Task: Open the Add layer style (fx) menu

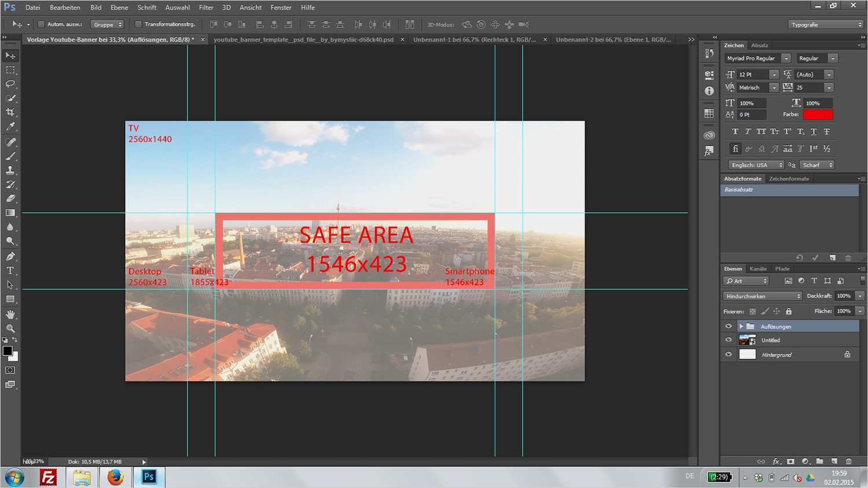Action: [775, 461]
